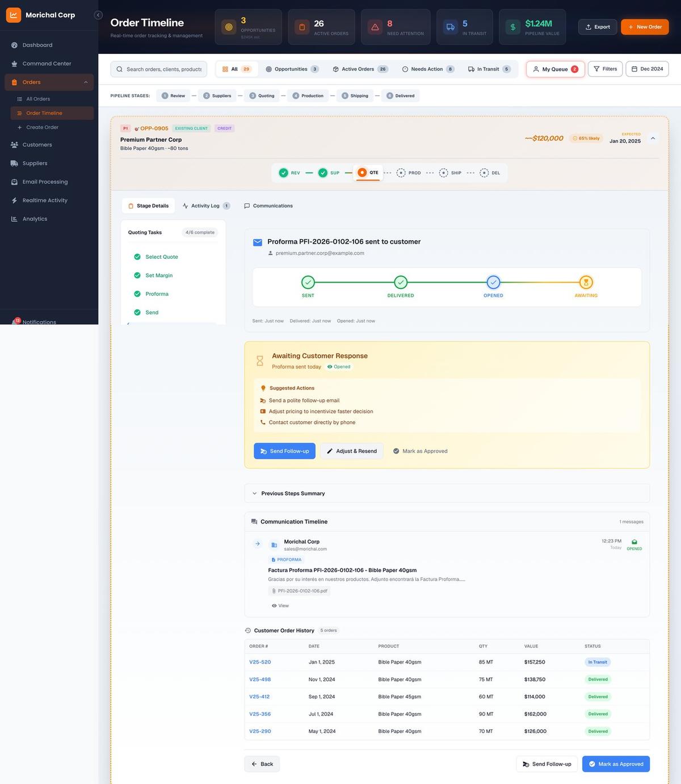Click the Opportunities target icon in header
The width and height of the screenshot is (681, 784).
[x=229, y=27]
